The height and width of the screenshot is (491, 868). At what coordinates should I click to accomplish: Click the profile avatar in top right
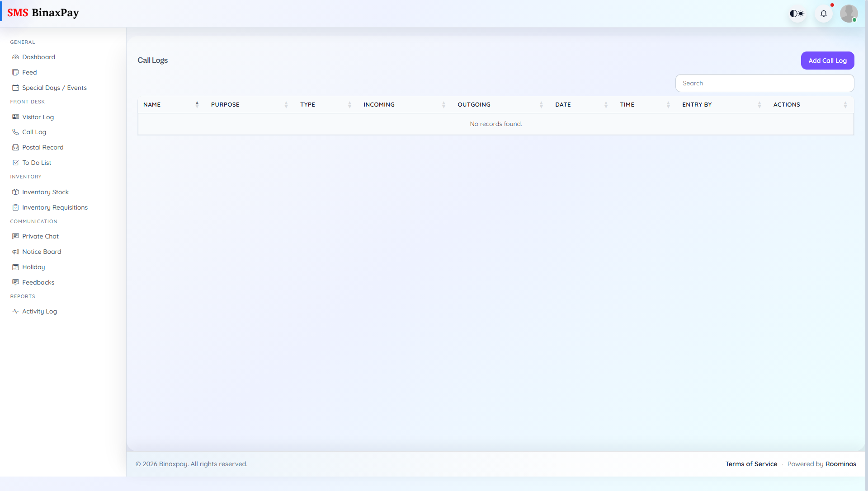pyautogui.click(x=849, y=14)
